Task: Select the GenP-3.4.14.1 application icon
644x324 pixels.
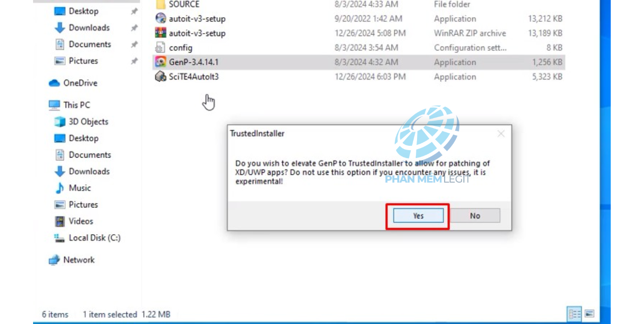Action: [160, 62]
